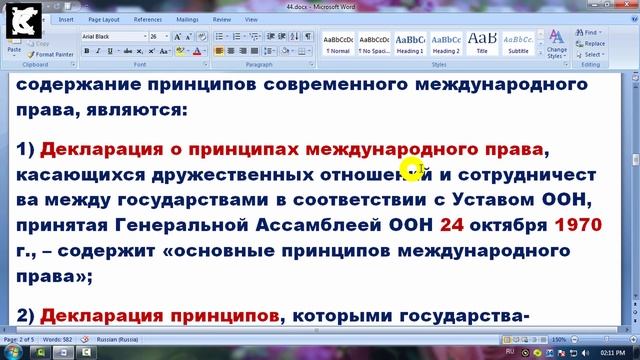
Task: Open the Windows Start menu
Action: pyautogui.click(x=13, y=352)
